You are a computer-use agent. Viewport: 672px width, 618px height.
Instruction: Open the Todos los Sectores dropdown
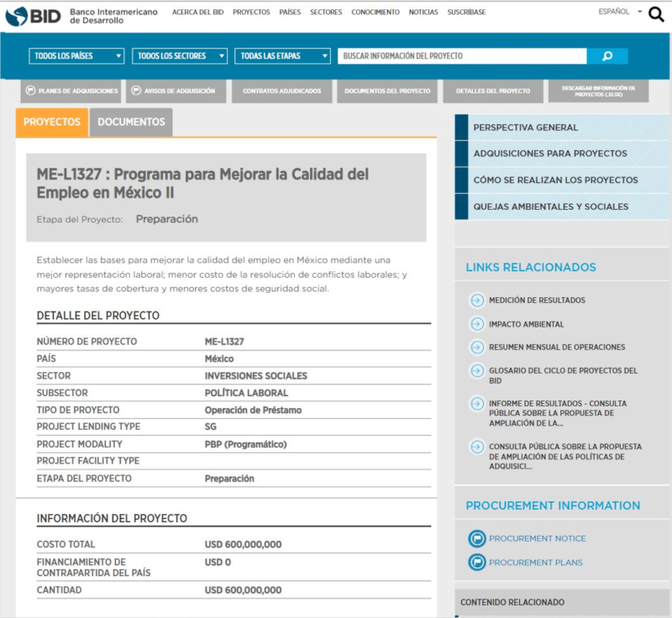(180, 56)
